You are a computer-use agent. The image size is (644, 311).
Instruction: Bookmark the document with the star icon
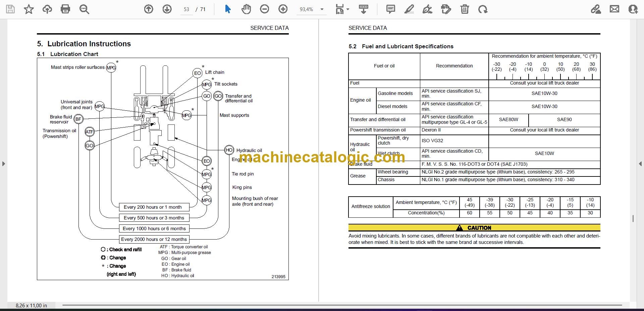[x=29, y=9]
